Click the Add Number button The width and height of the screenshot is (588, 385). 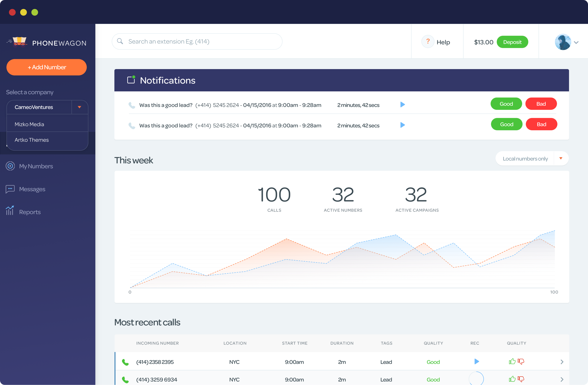(46, 67)
